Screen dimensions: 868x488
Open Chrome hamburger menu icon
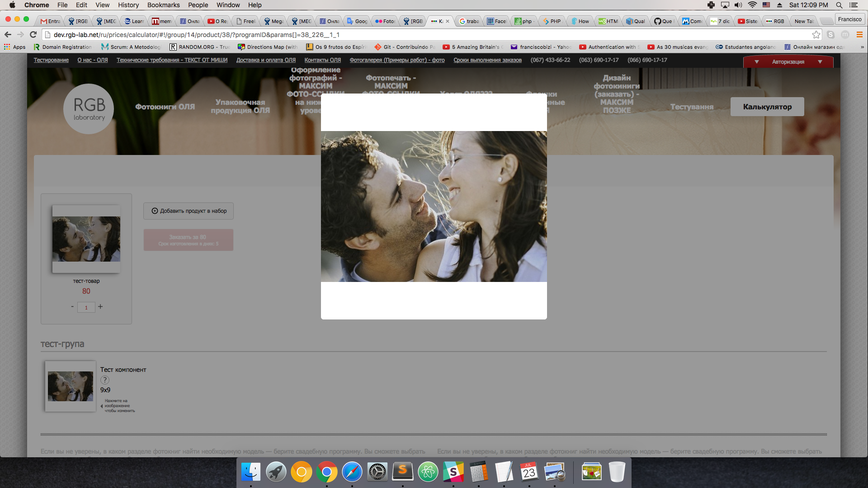click(859, 34)
